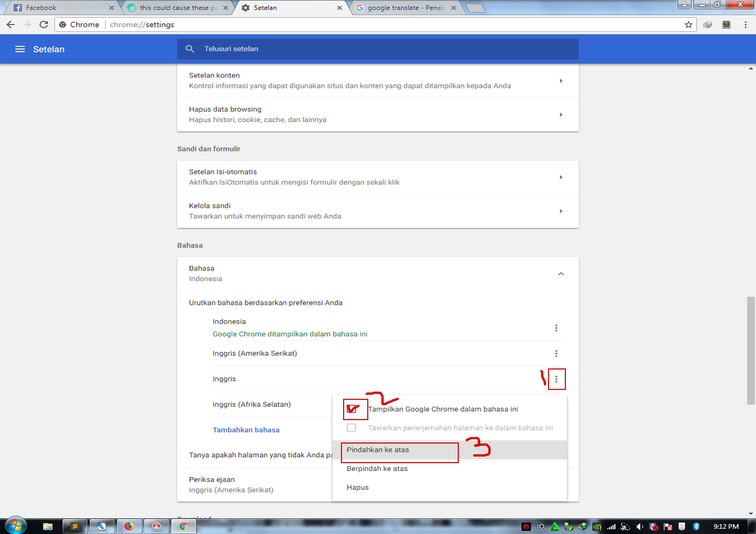Open options menu for Indonesia language
This screenshot has height=534, width=756.
pyautogui.click(x=556, y=328)
